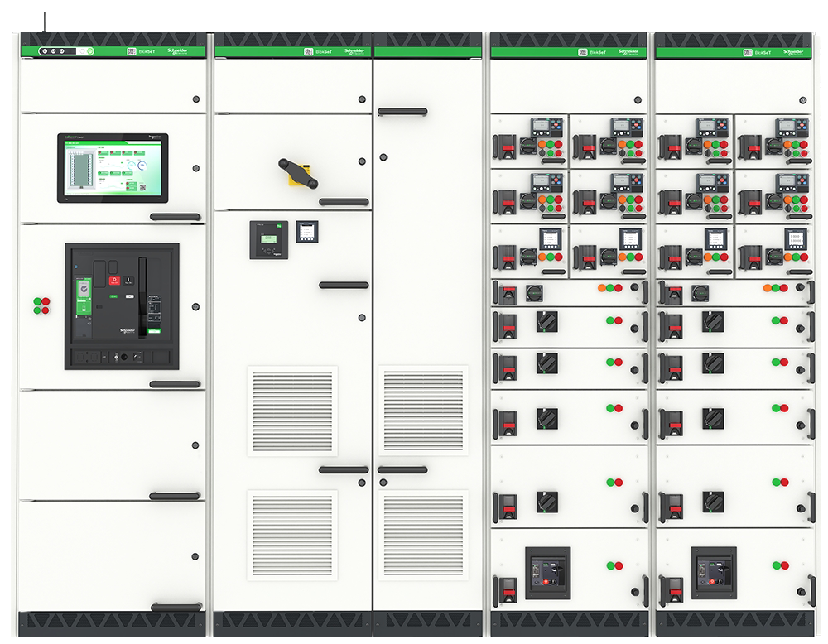Screen dimensions: 828x644
Task: Click the small power meter beside the controller
Action: (x=307, y=231)
